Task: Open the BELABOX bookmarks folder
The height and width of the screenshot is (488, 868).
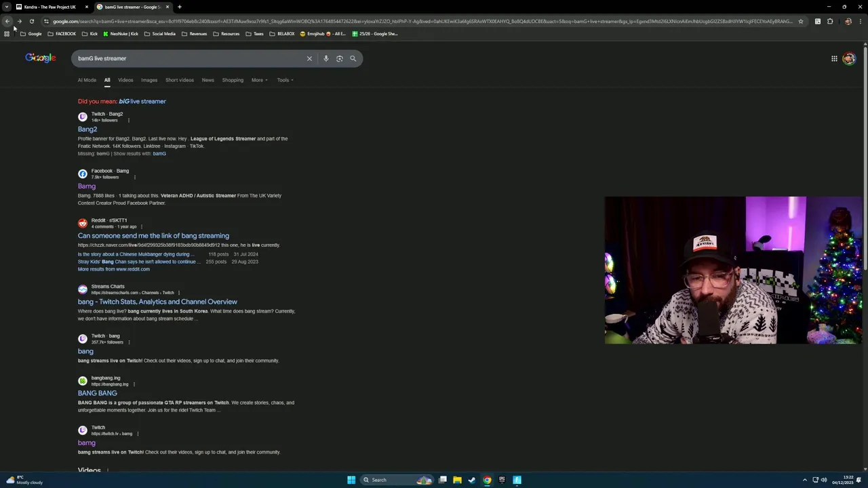Action: coord(282,34)
